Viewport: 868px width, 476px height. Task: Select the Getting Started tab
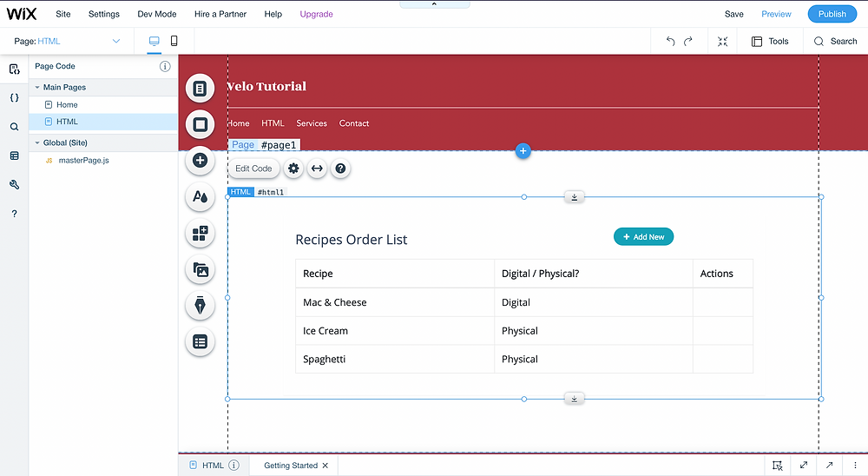click(291, 466)
